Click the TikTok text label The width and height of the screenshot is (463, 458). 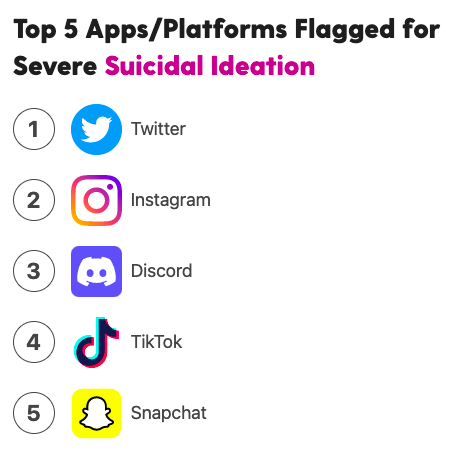tap(157, 342)
